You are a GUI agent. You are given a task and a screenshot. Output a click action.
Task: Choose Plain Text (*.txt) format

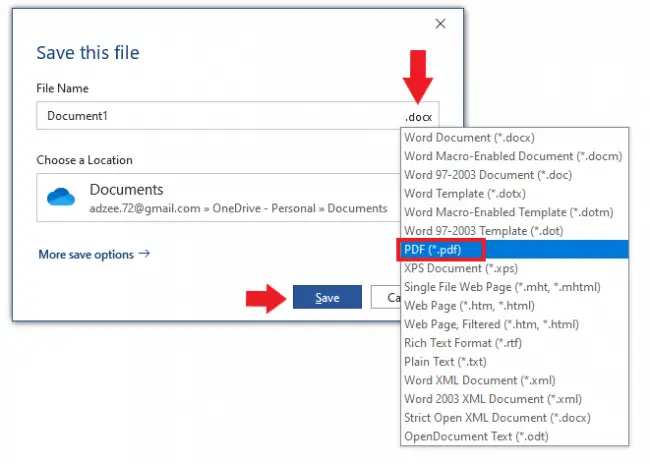pyautogui.click(x=514, y=362)
